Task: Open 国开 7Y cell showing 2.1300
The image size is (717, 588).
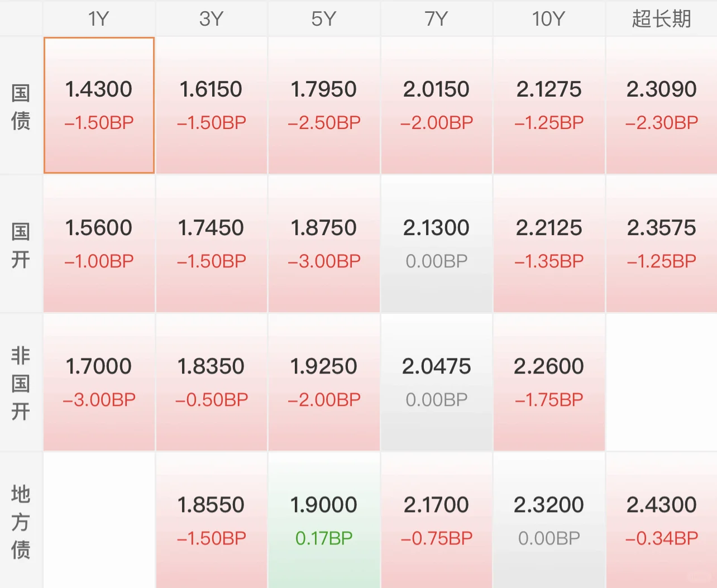Action: point(437,243)
